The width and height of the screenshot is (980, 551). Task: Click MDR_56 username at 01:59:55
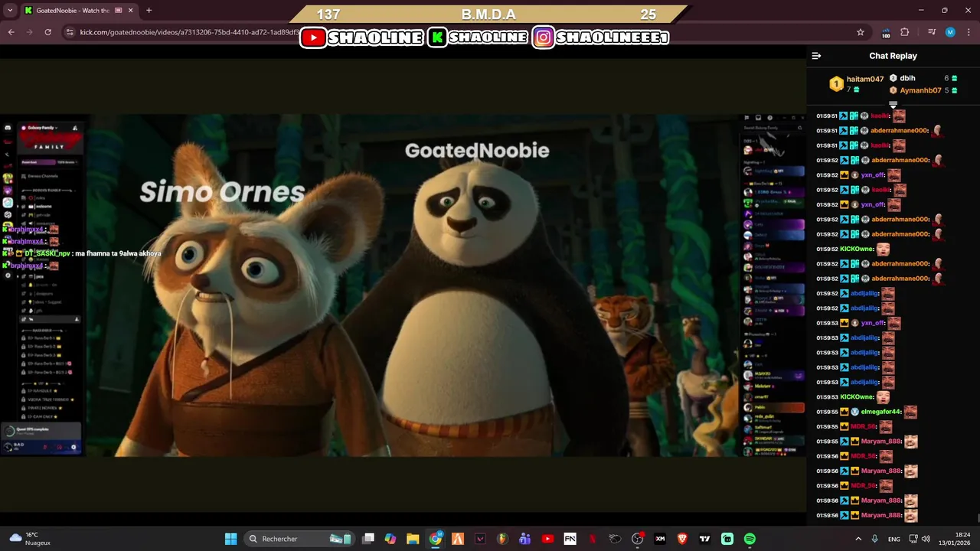point(864,427)
